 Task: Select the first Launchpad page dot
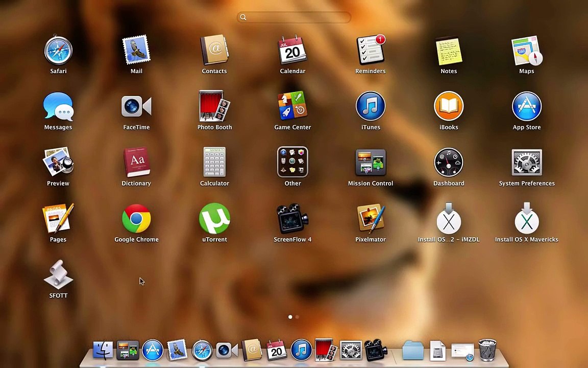point(290,317)
